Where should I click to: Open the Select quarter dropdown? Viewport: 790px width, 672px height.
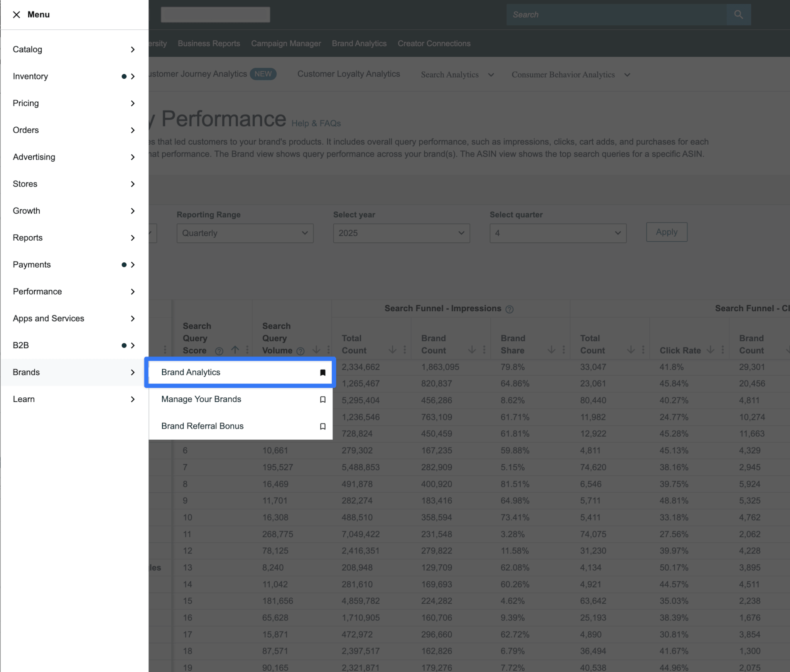(x=558, y=233)
